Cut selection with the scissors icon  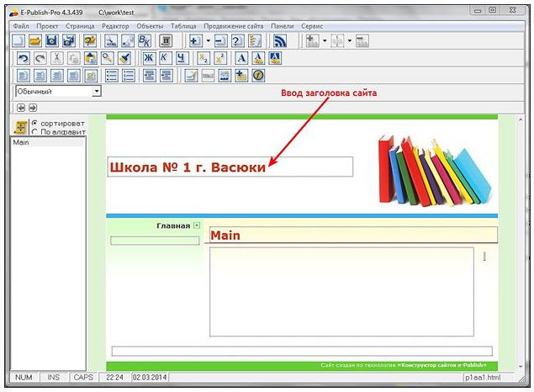(57, 58)
